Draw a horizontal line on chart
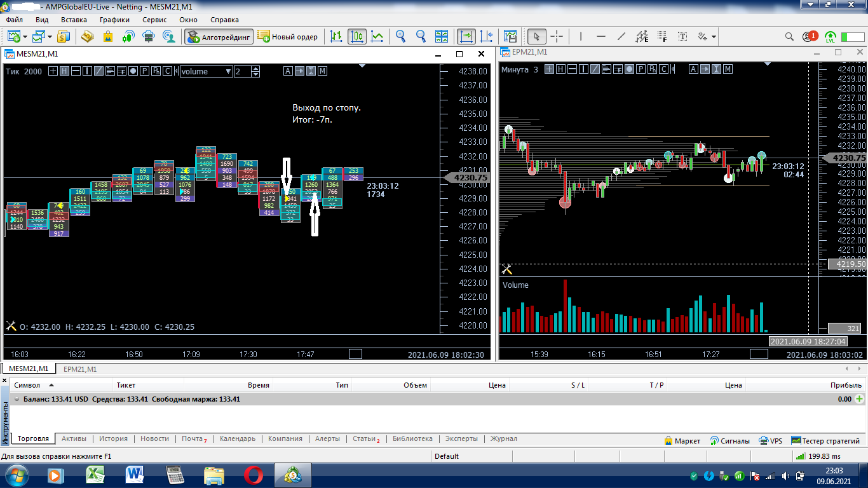This screenshot has width=868, height=488. (x=601, y=36)
